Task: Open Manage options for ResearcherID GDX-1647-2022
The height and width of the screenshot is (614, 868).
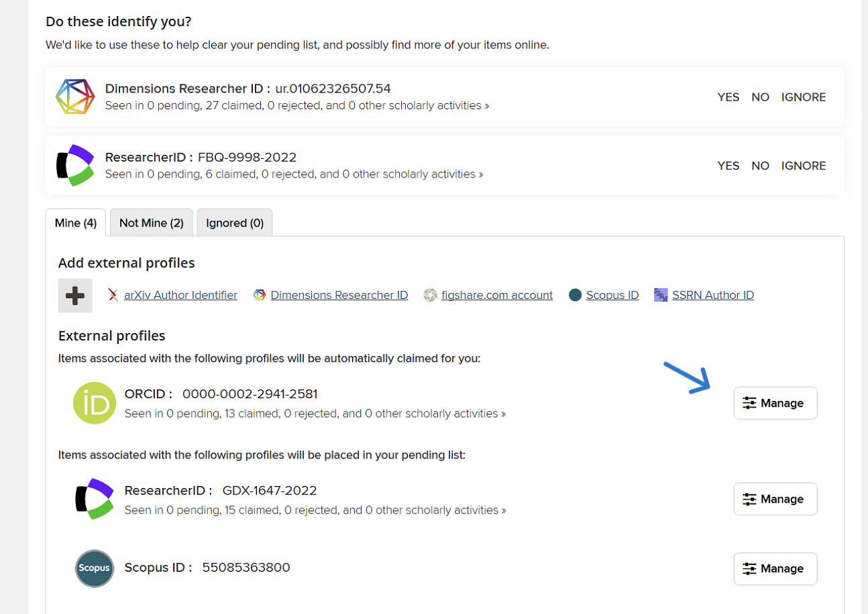Action: pos(775,499)
